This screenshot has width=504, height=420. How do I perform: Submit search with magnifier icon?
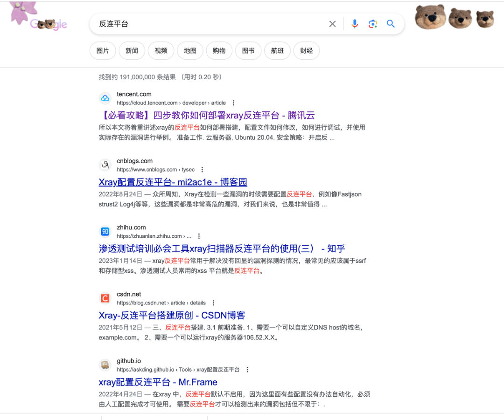[x=391, y=24]
